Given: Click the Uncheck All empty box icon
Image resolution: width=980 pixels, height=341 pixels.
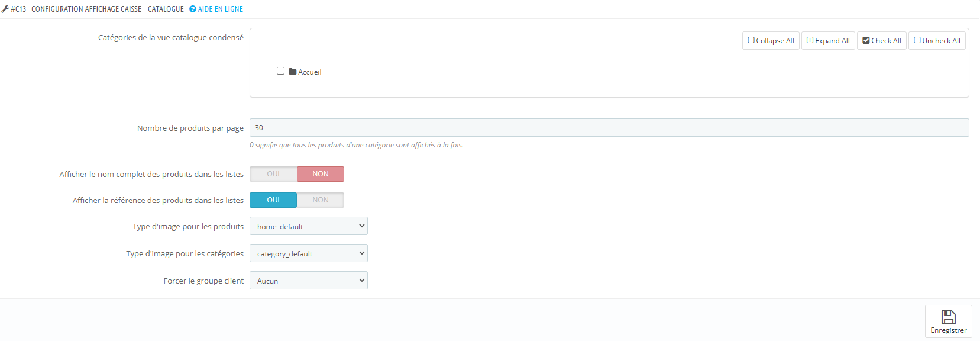Looking at the screenshot, I should pyautogui.click(x=917, y=40).
